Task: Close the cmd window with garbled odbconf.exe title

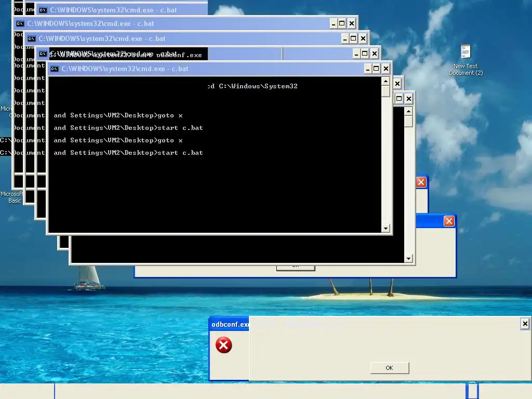Action: [x=374, y=54]
